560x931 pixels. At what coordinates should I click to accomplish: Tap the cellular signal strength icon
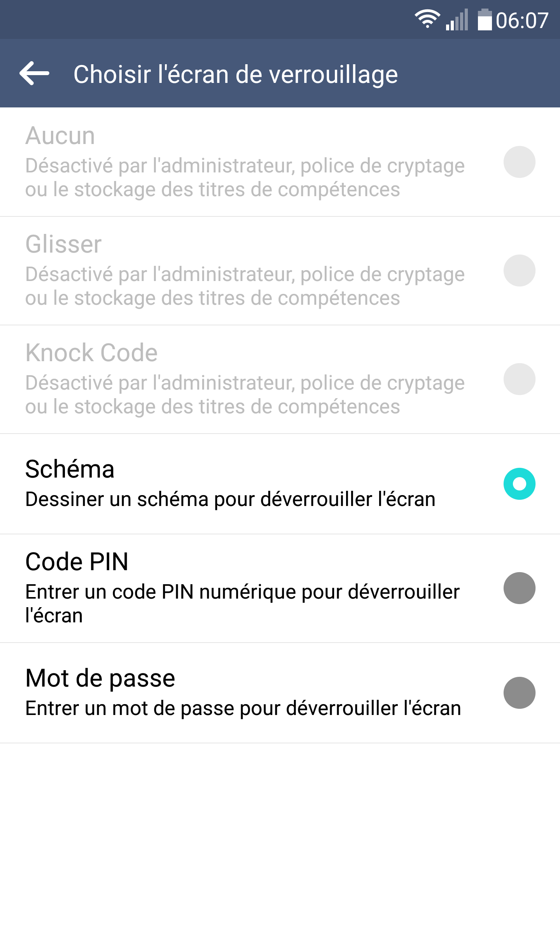[457, 20]
